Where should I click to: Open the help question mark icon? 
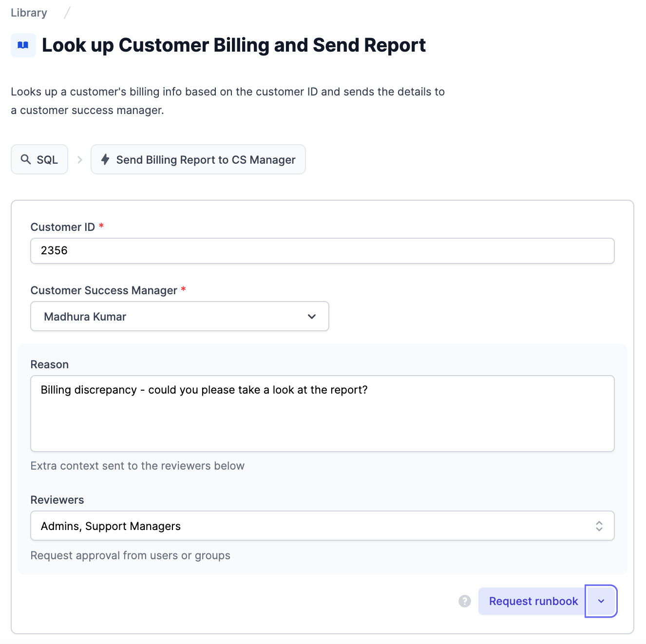point(465,601)
